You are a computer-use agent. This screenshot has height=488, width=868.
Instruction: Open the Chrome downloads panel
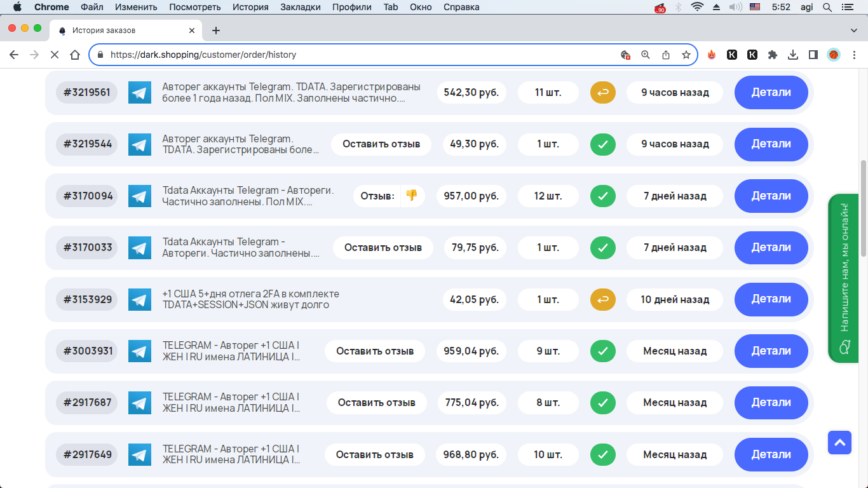[793, 55]
